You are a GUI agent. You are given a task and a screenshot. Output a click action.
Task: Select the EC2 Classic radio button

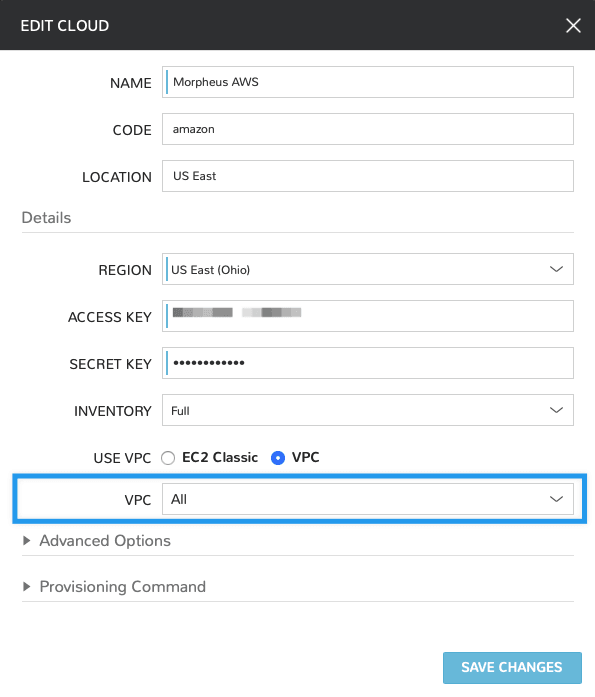(x=168, y=458)
